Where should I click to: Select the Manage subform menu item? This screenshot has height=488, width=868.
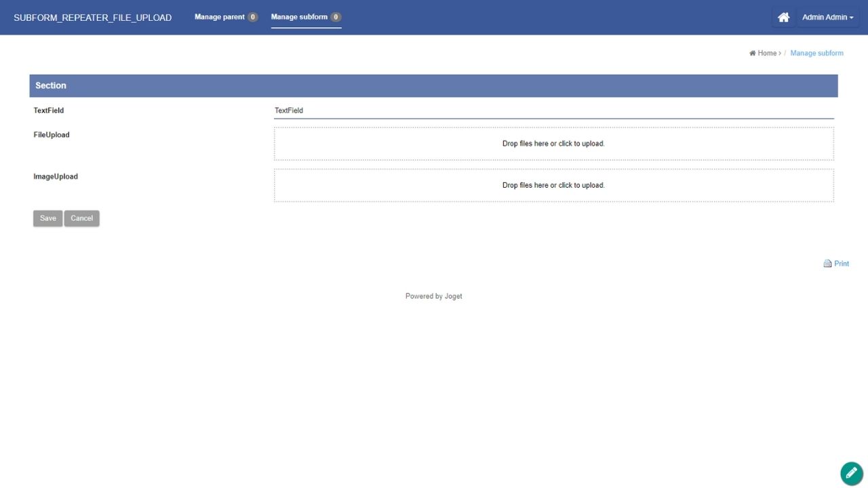pyautogui.click(x=299, y=17)
